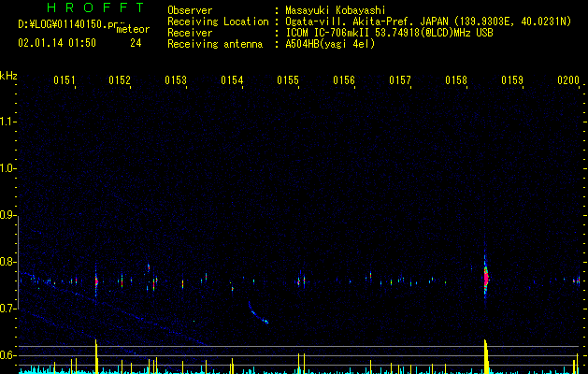Screen dimensions: 588x374
Task: Click the 0.6 kHz axis label
Action: (8, 355)
